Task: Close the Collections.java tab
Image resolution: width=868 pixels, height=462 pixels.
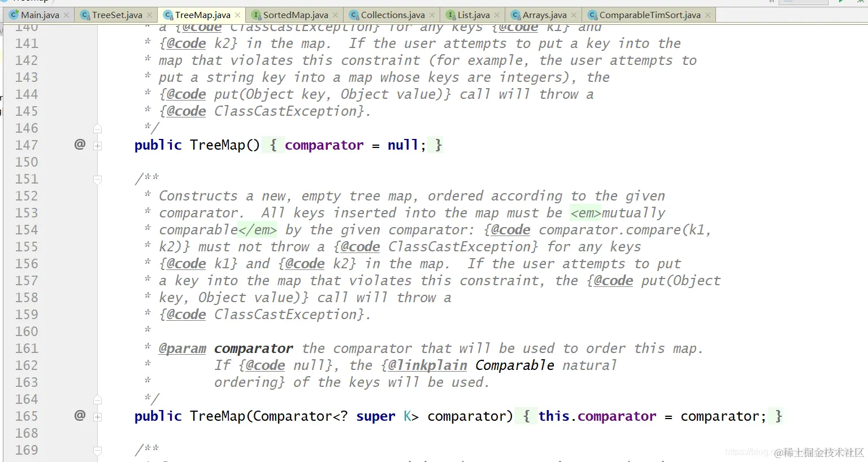Action: pyautogui.click(x=432, y=15)
